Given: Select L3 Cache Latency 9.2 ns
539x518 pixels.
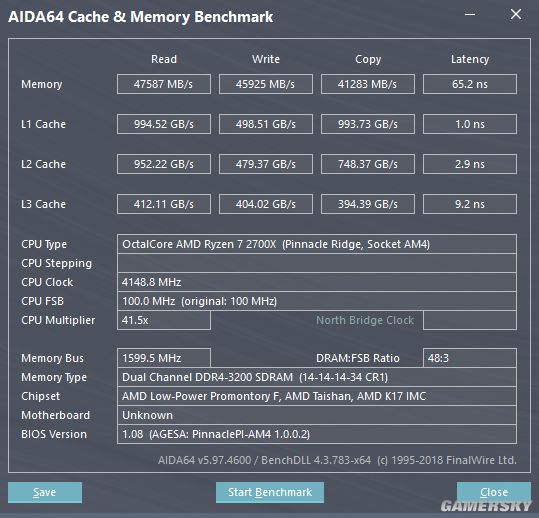Looking at the screenshot, I should (470, 204).
